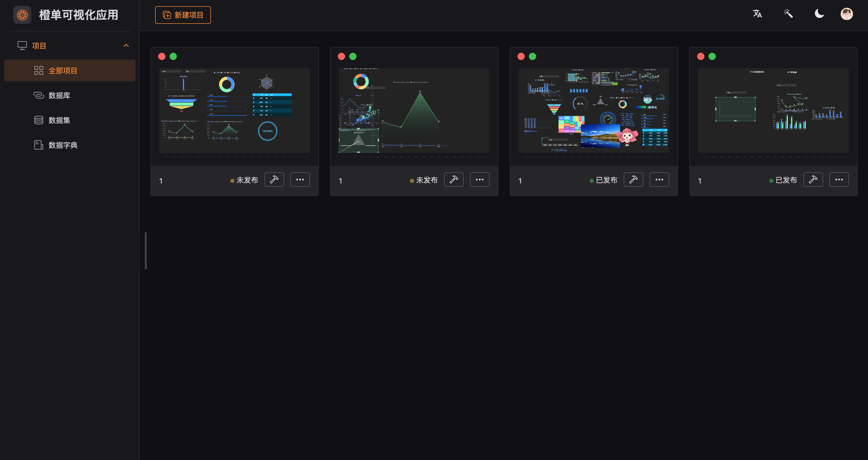This screenshot has width=868, height=460.
Task: Click the magic wand theme icon
Action: [x=788, y=14]
